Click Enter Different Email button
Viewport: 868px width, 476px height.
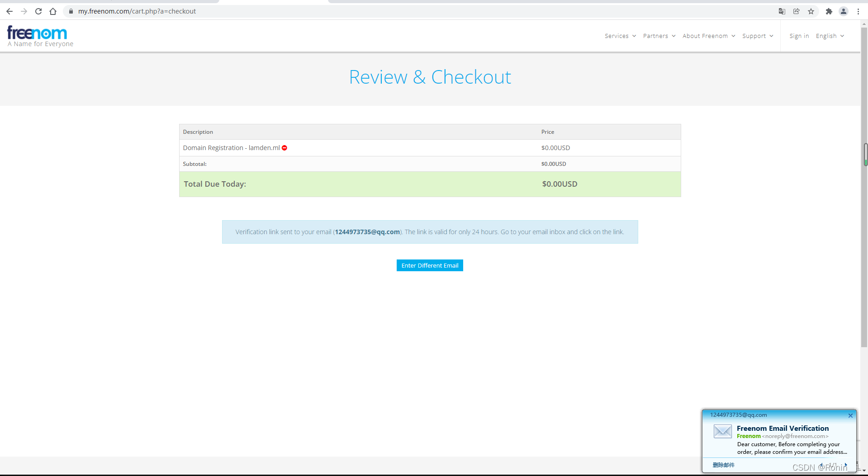click(430, 265)
